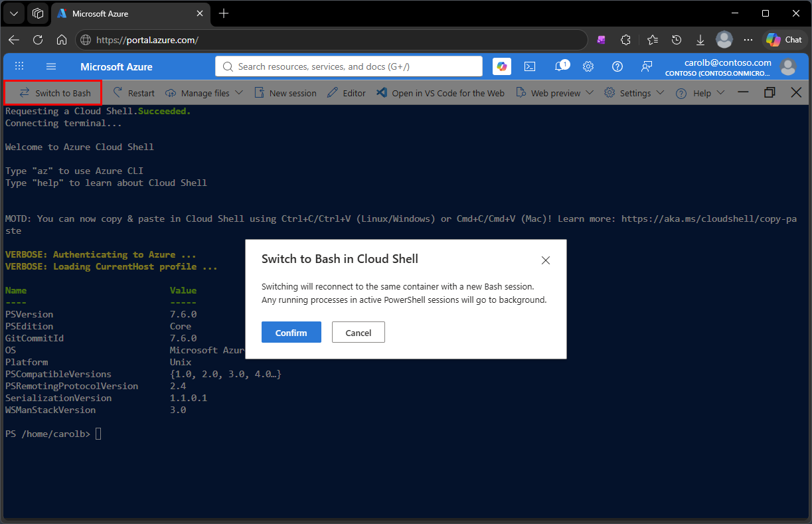Open browser favorites

tap(652, 40)
